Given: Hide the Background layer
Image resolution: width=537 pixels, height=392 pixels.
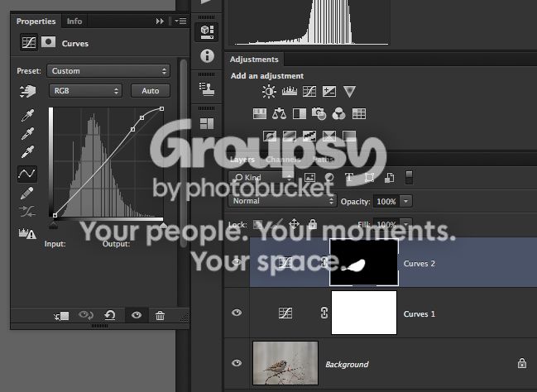Looking at the screenshot, I should (x=237, y=363).
